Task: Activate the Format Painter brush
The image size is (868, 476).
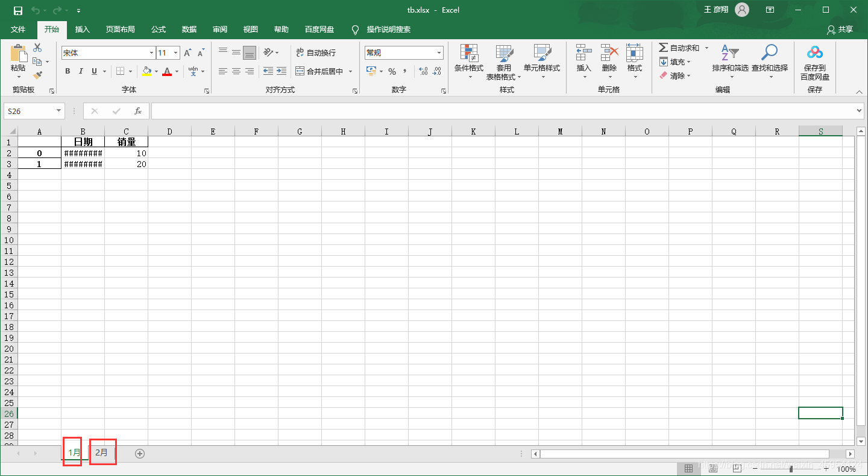Action: (x=37, y=75)
